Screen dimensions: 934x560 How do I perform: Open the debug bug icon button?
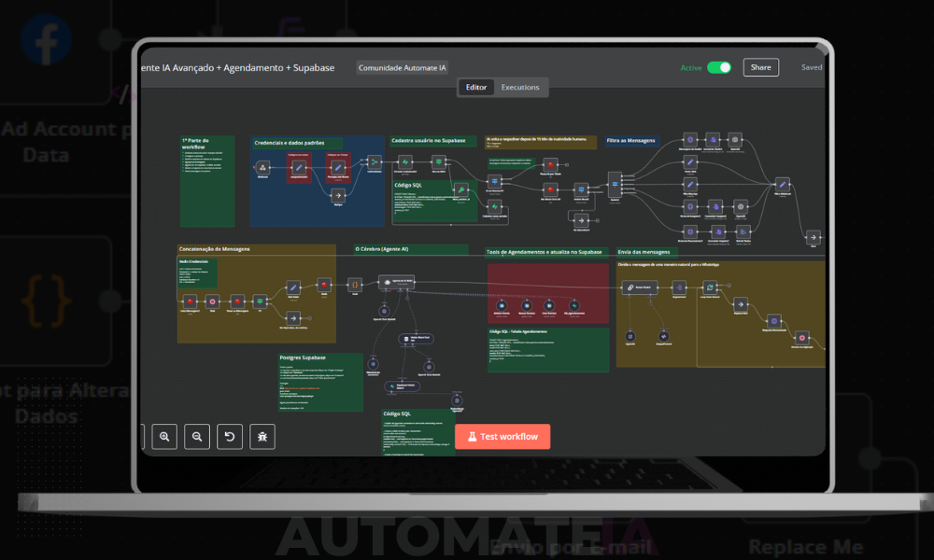[262, 436]
